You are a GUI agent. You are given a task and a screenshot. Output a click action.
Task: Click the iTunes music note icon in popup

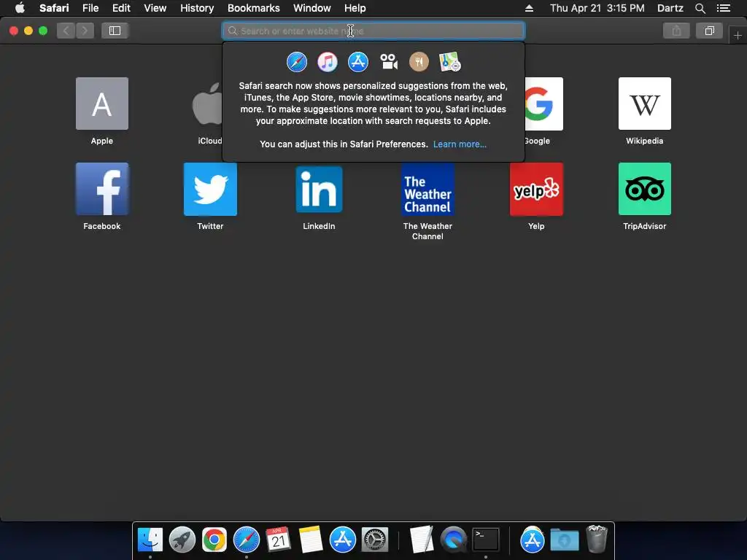(x=328, y=62)
